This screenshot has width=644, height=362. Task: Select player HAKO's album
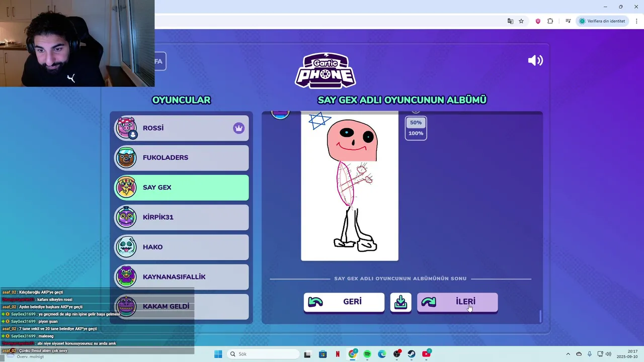(181, 247)
